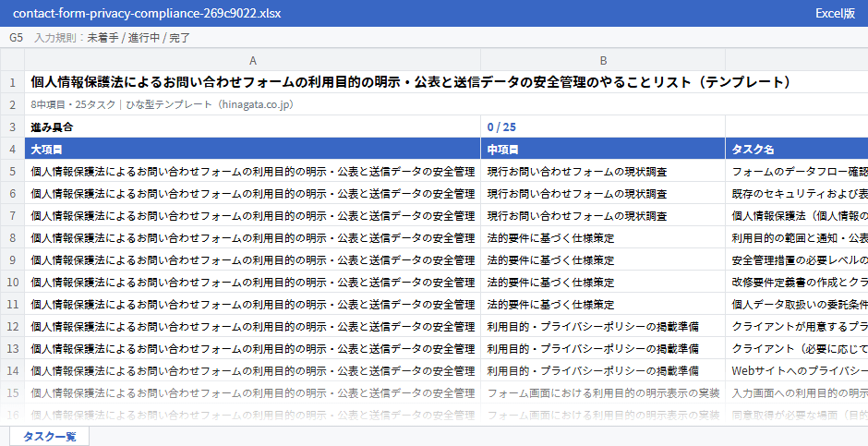Image resolution: width=868 pixels, height=446 pixels.
Task: Select the 0 / 25 progress cell
Action: pyautogui.click(x=603, y=127)
